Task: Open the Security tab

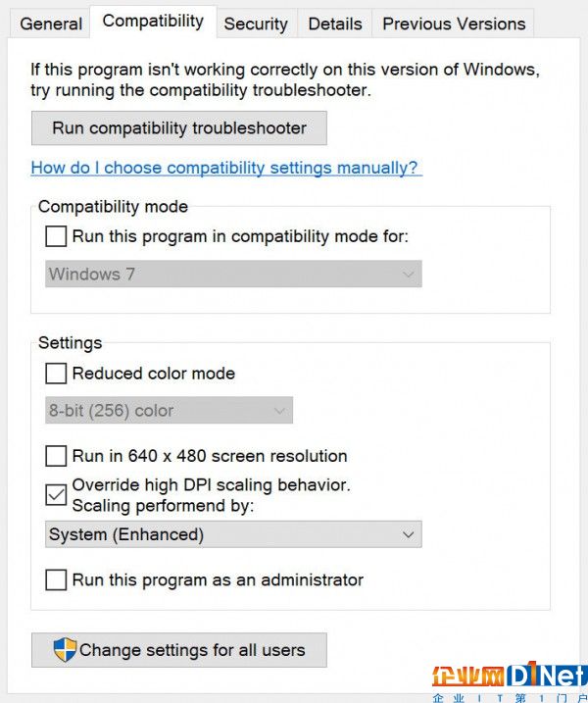Action: 256,24
